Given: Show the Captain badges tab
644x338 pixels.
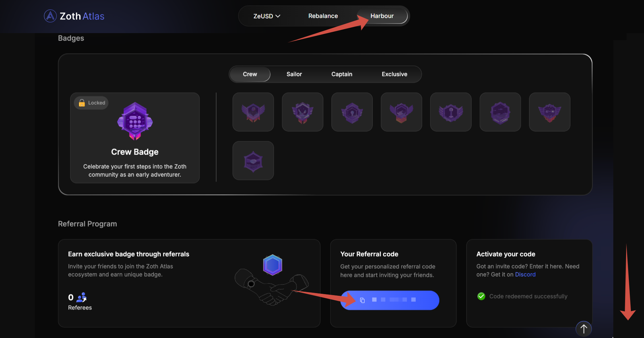Looking at the screenshot, I should tap(341, 74).
